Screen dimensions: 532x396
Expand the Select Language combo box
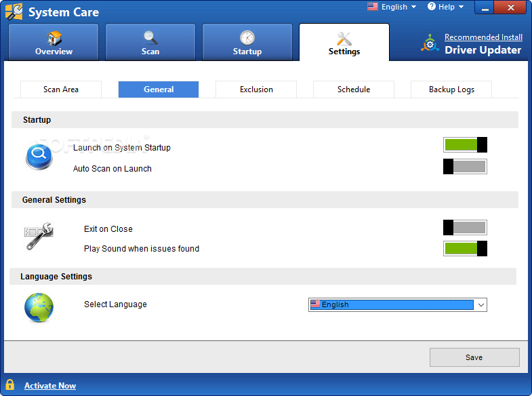click(x=398, y=304)
